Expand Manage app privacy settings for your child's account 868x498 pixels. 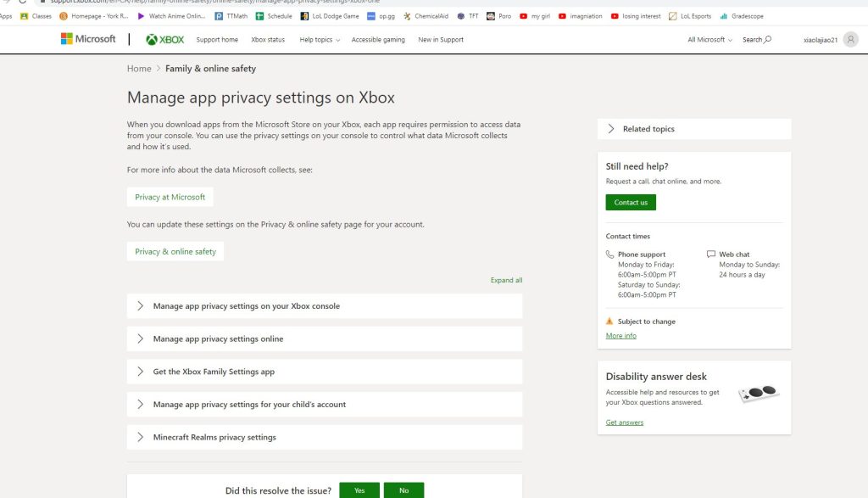coord(325,405)
